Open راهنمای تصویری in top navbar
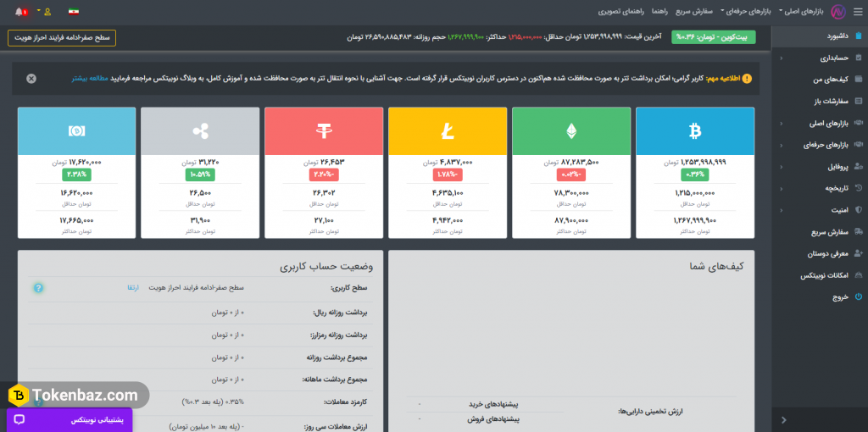Image resolution: width=868 pixels, height=432 pixels. (x=623, y=11)
